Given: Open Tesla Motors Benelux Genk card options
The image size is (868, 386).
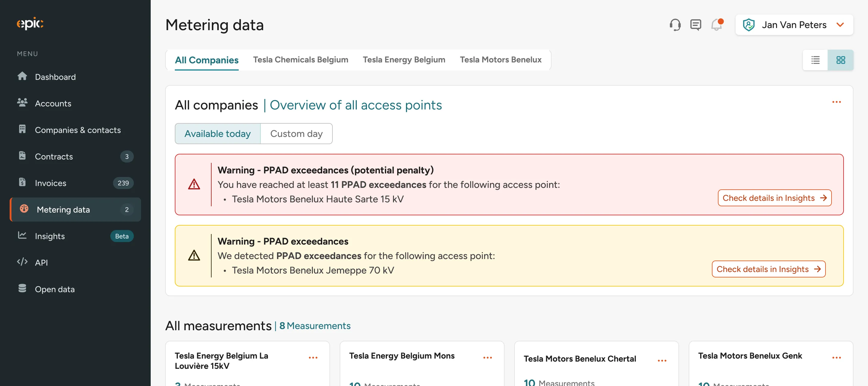Looking at the screenshot, I should click(836, 358).
